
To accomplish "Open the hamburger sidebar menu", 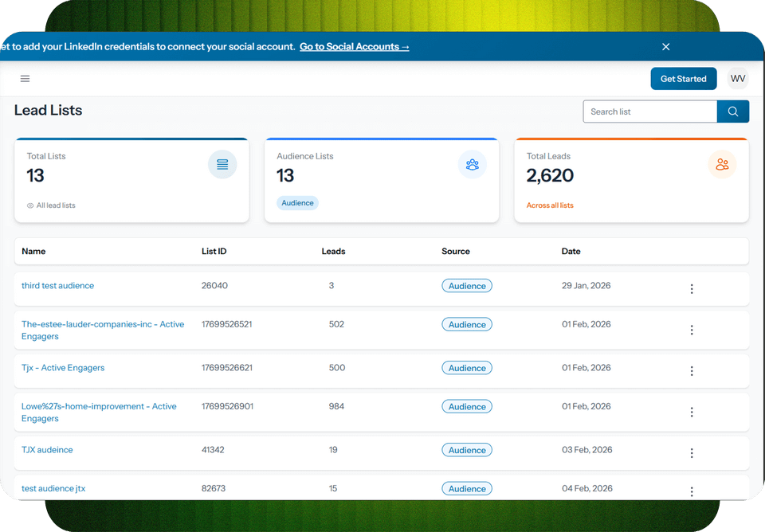I will (25, 79).
